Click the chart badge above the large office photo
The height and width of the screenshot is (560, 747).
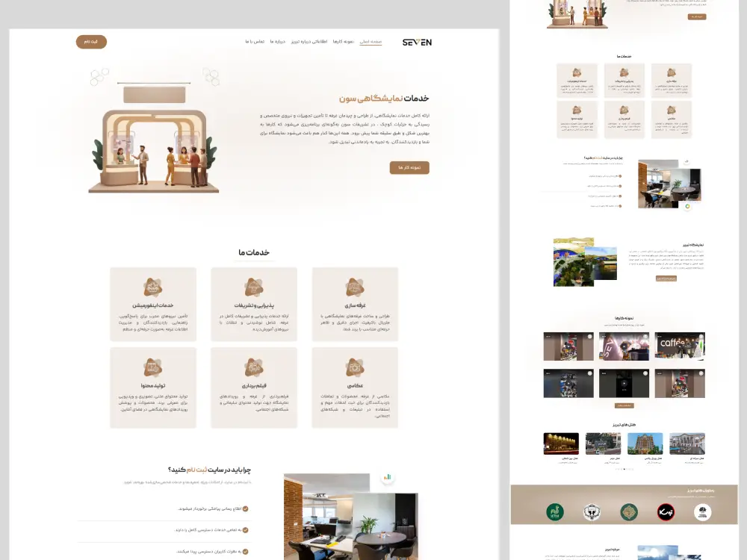point(388,477)
